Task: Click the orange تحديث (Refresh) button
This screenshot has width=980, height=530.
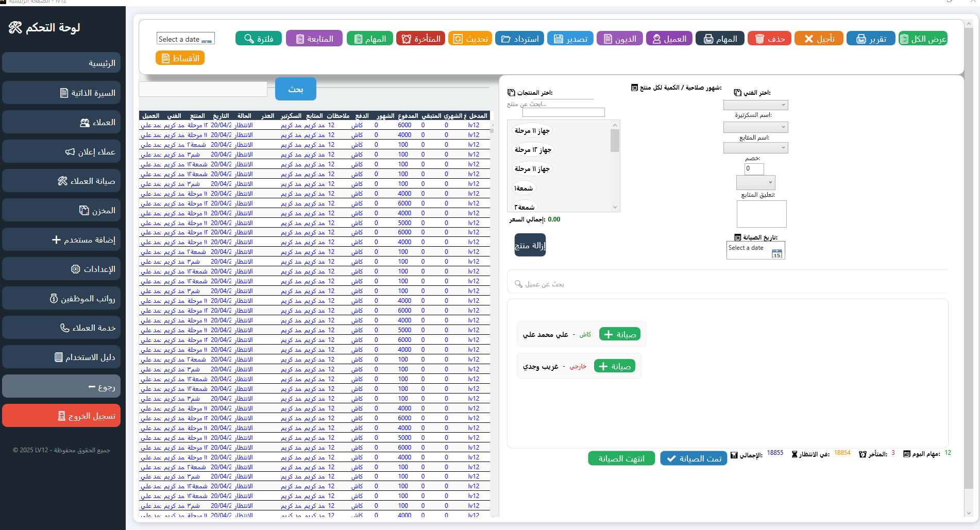Action: [470, 39]
